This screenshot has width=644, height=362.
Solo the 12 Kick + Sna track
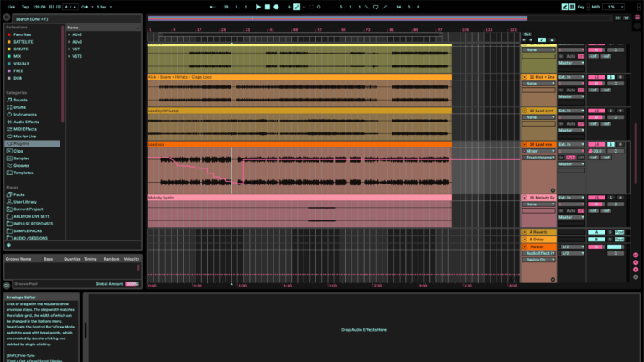coord(610,77)
